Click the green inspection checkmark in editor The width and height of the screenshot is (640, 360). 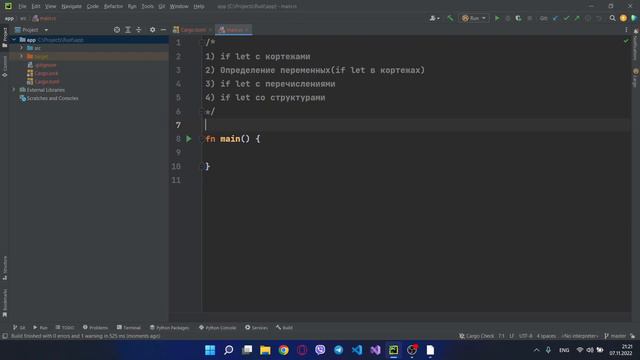626,41
